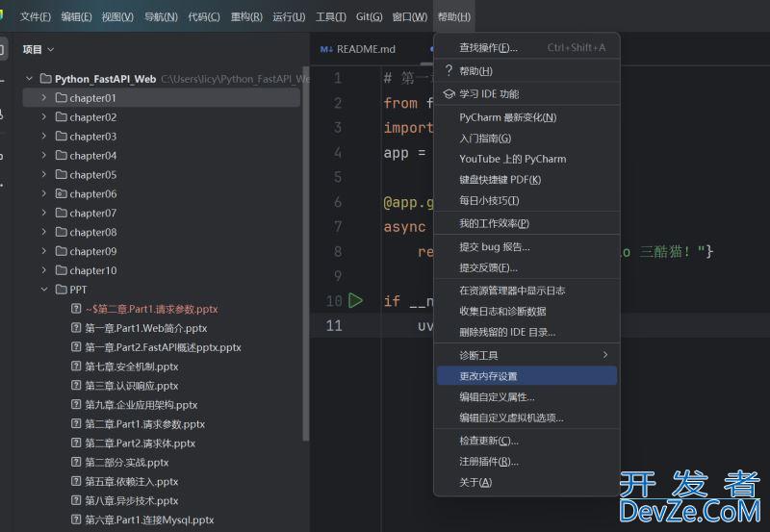Expand the chapter06 folder arrow
This screenshot has width=770, height=532.
point(43,193)
